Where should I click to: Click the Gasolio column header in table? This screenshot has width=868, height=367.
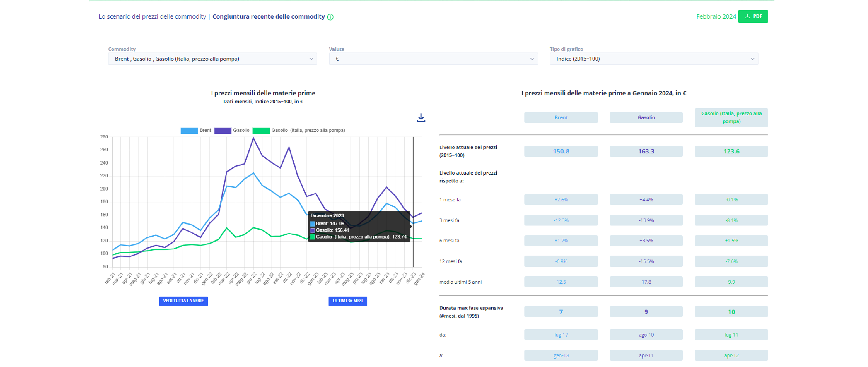click(646, 118)
